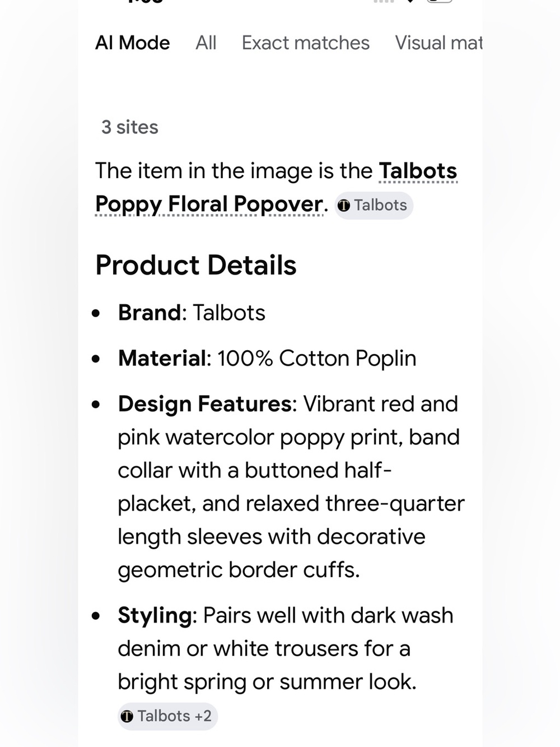Tap the underlined Talbots word in first sentence
560x747 pixels.
[x=418, y=170]
